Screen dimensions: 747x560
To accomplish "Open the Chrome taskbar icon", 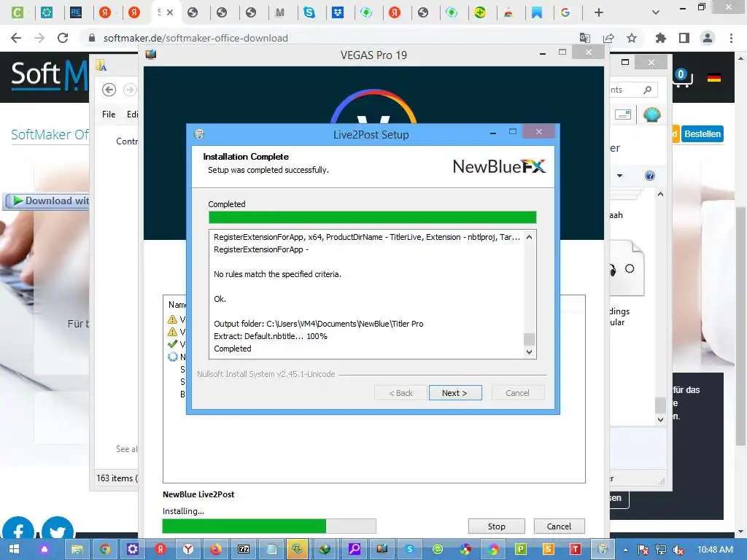I will 105,549.
